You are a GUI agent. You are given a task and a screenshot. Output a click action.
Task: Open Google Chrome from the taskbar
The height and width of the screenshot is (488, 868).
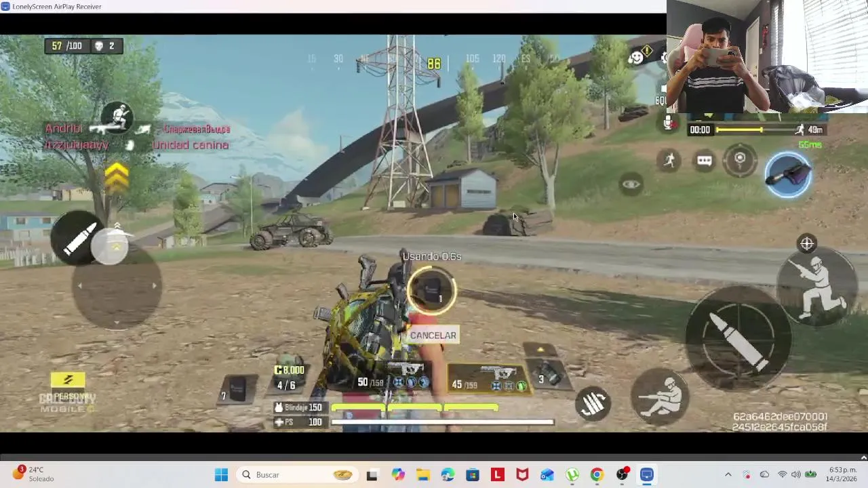[x=597, y=474]
